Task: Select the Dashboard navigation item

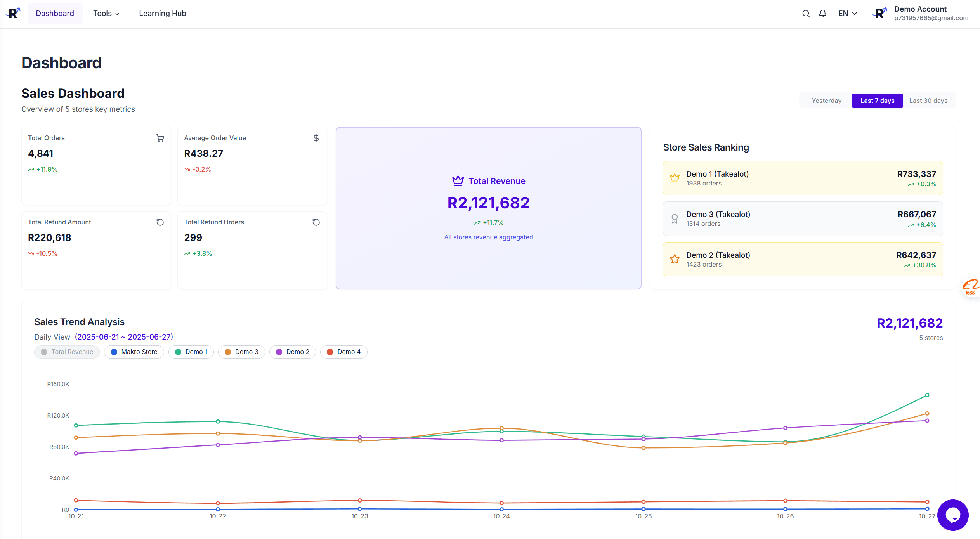Action: (55, 13)
